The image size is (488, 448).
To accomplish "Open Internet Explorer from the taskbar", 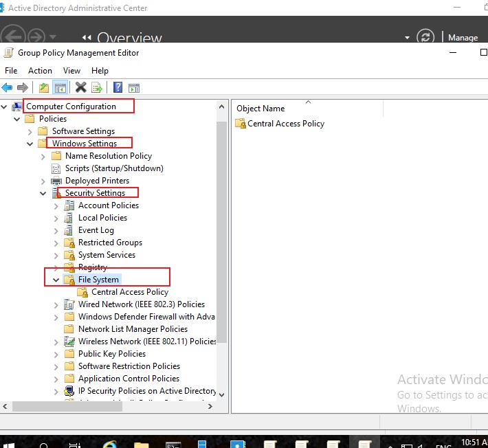I will coord(110,445).
